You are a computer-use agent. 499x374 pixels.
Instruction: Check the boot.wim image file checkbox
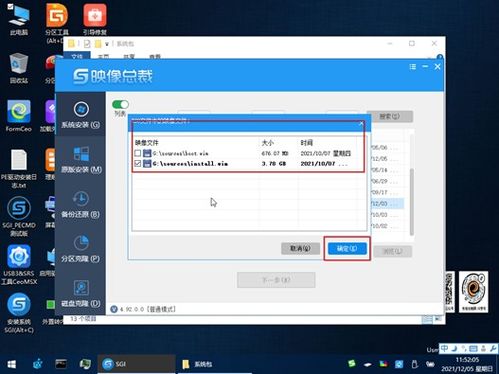pos(137,153)
